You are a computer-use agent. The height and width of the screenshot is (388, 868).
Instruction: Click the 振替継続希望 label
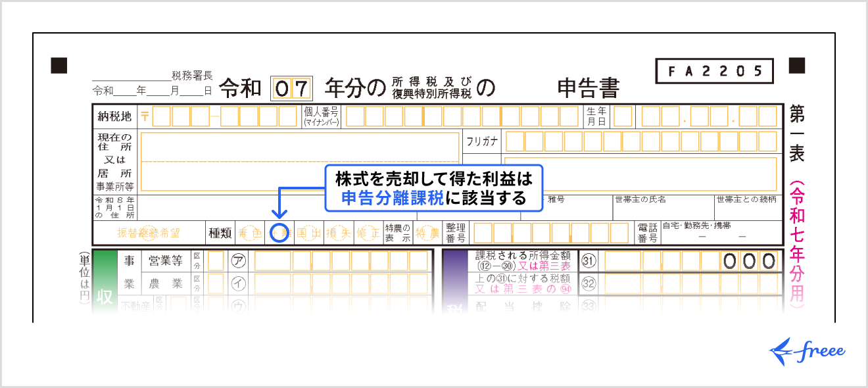(x=148, y=231)
